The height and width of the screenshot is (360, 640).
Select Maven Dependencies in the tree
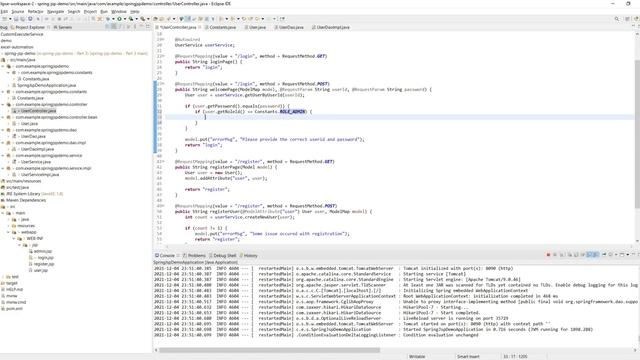coord(26,200)
